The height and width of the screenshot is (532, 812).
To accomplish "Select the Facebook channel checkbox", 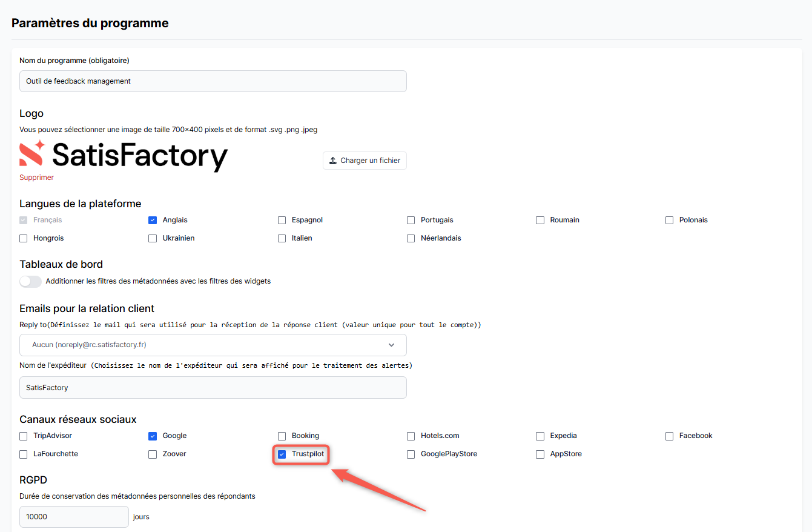I will [x=669, y=436].
